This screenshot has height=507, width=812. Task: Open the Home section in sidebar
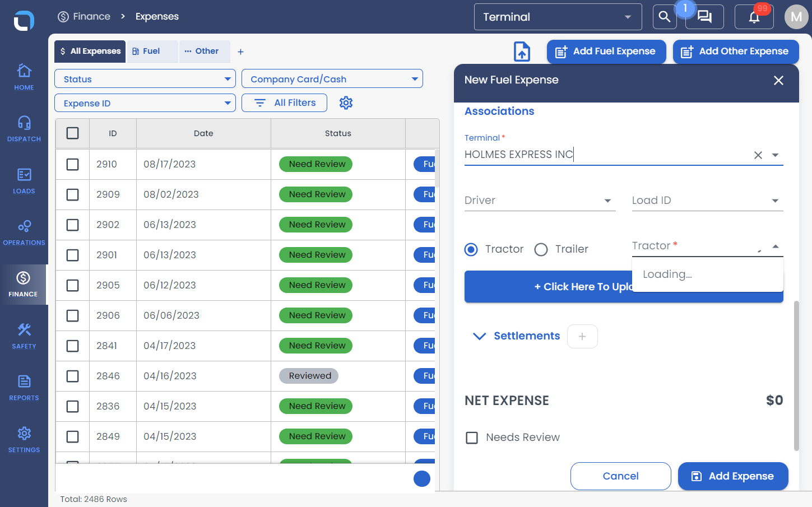tap(24, 77)
